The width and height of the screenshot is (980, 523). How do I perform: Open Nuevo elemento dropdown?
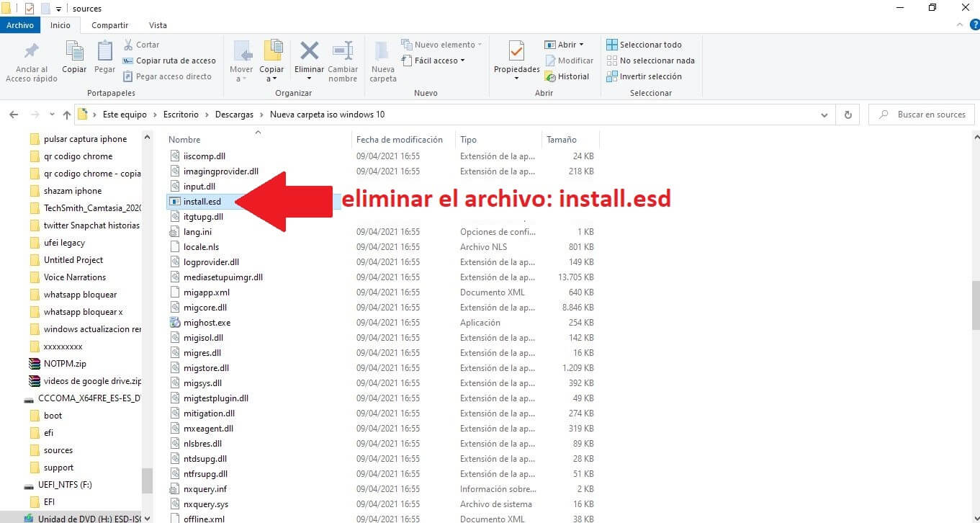click(x=441, y=45)
